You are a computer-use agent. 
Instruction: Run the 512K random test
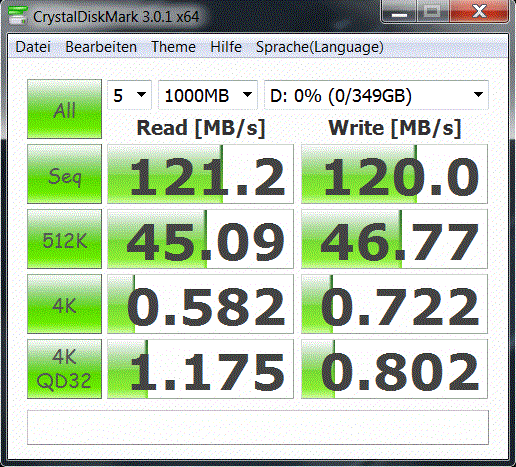[64, 239]
